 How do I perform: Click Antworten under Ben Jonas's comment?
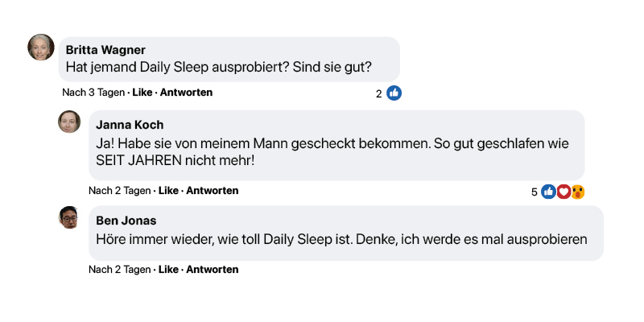tap(213, 270)
